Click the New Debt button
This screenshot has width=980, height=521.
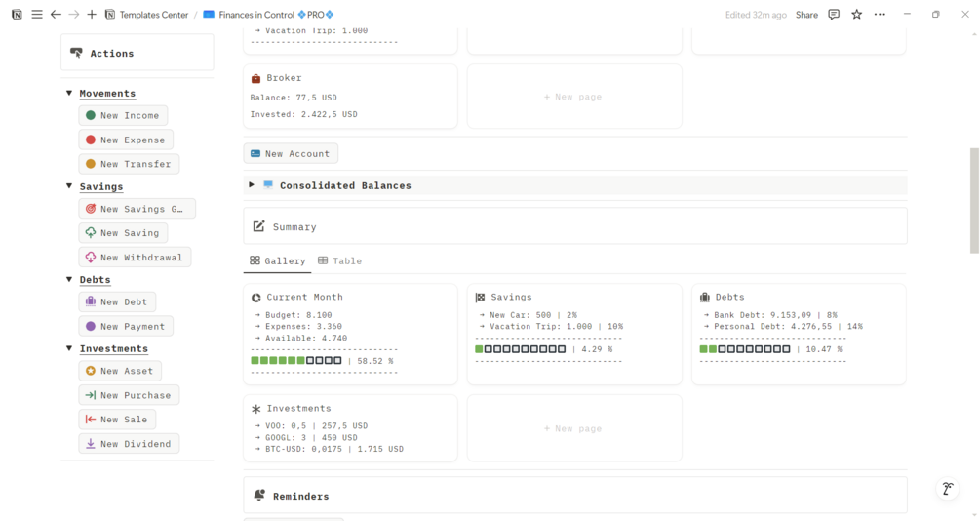pos(117,301)
